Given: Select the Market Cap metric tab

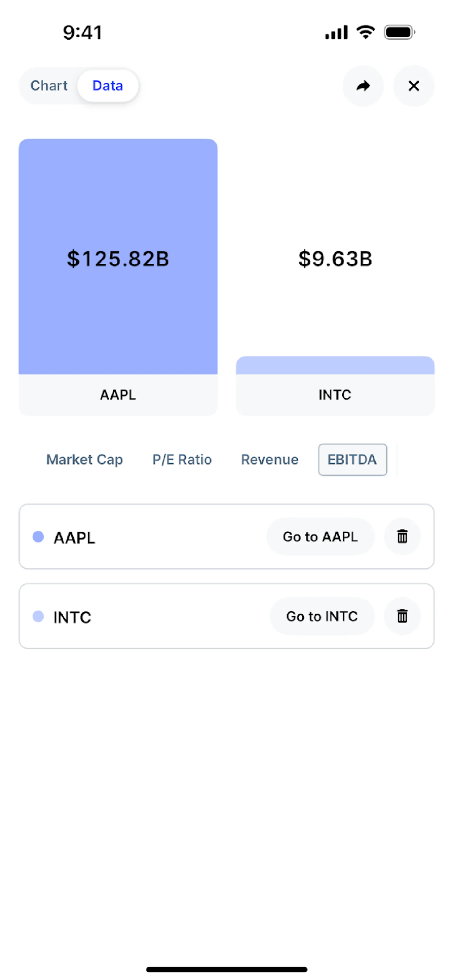Looking at the screenshot, I should [84, 460].
